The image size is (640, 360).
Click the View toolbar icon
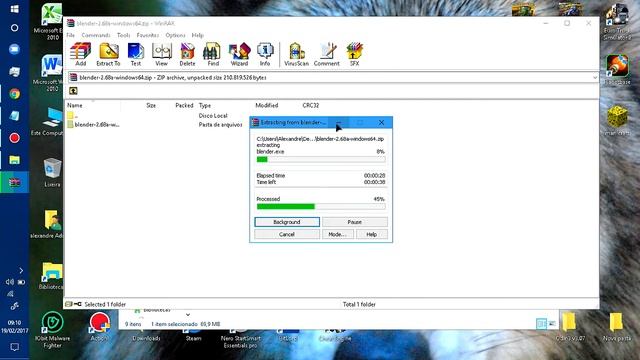[161, 54]
